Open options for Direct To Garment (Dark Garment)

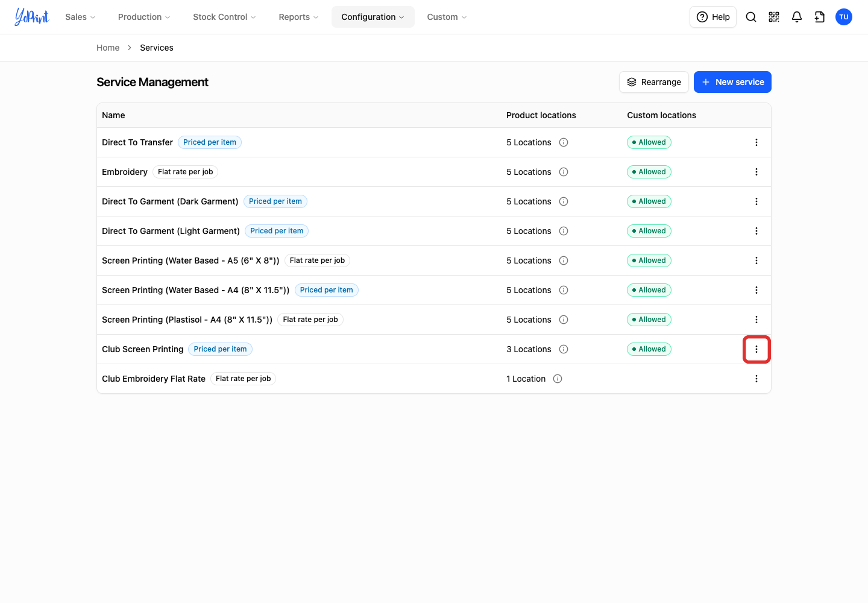(756, 201)
